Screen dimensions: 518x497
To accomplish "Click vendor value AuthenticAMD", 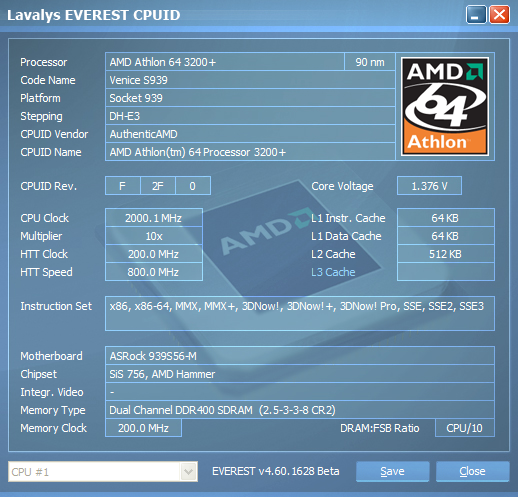I will [x=250, y=134].
